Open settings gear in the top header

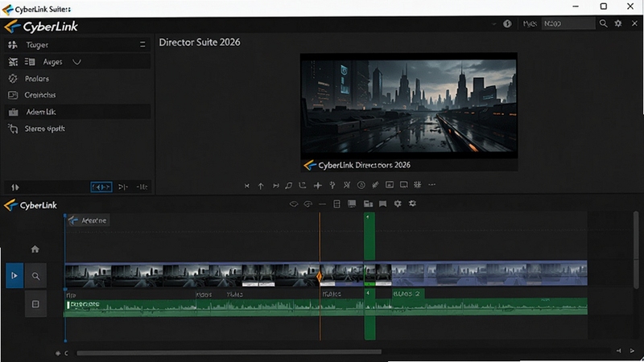pyautogui.click(x=618, y=24)
